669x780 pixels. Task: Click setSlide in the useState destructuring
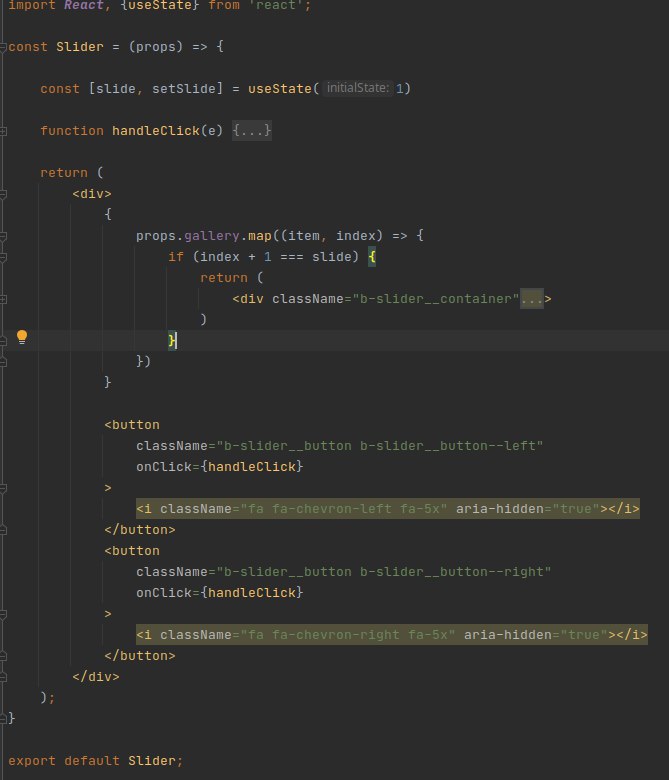point(184,89)
